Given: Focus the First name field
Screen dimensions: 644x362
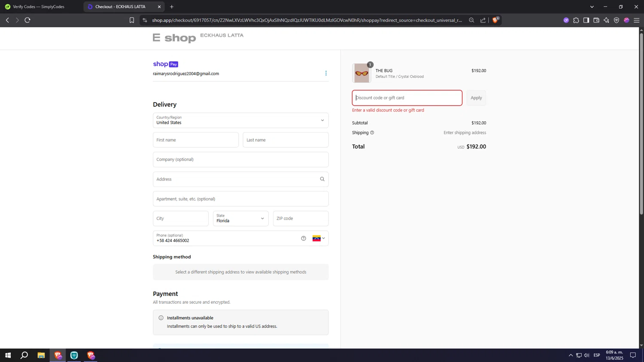Looking at the screenshot, I should pos(196,140).
